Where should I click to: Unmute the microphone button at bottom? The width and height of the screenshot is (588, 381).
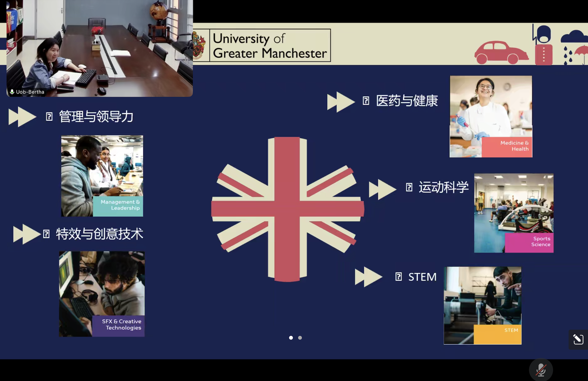coord(541,370)
